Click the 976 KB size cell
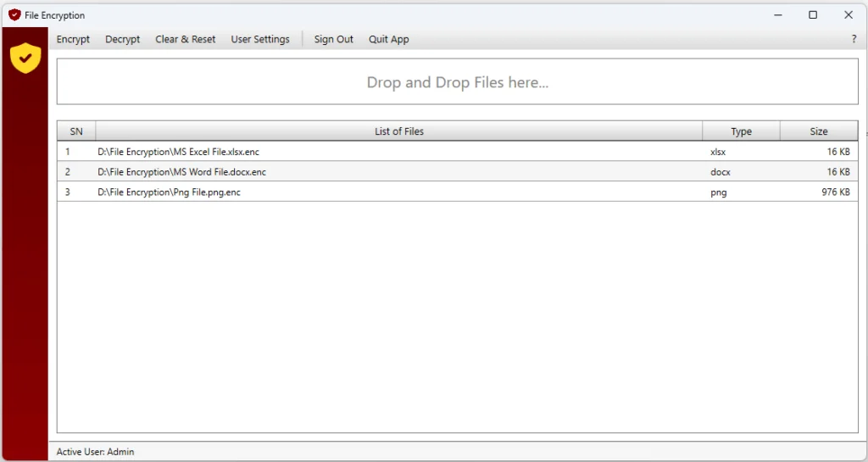 point(835,192)
